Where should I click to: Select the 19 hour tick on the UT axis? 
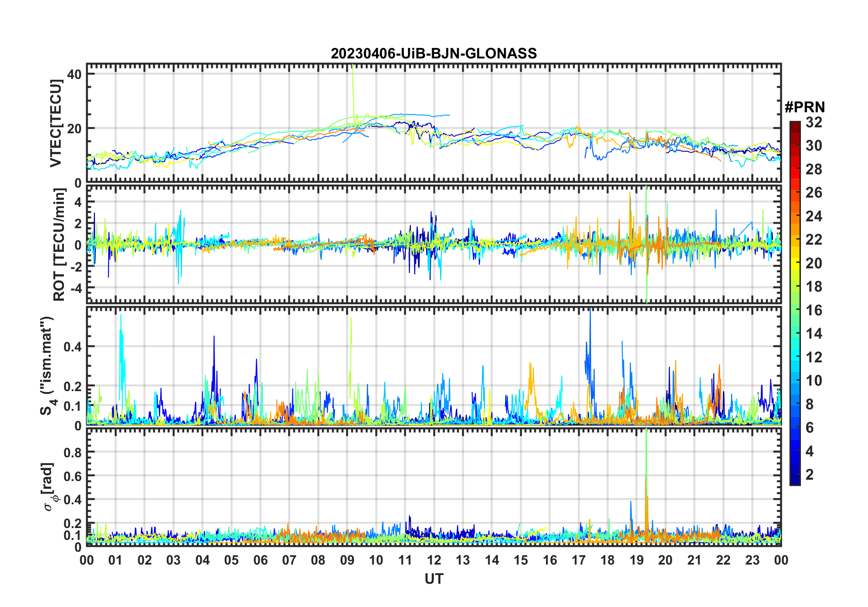636,560
